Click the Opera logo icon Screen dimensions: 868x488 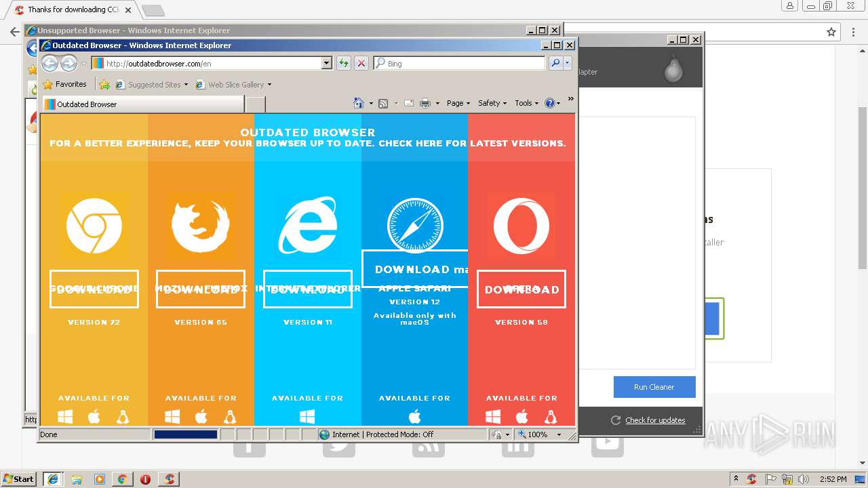click(521, 226)
